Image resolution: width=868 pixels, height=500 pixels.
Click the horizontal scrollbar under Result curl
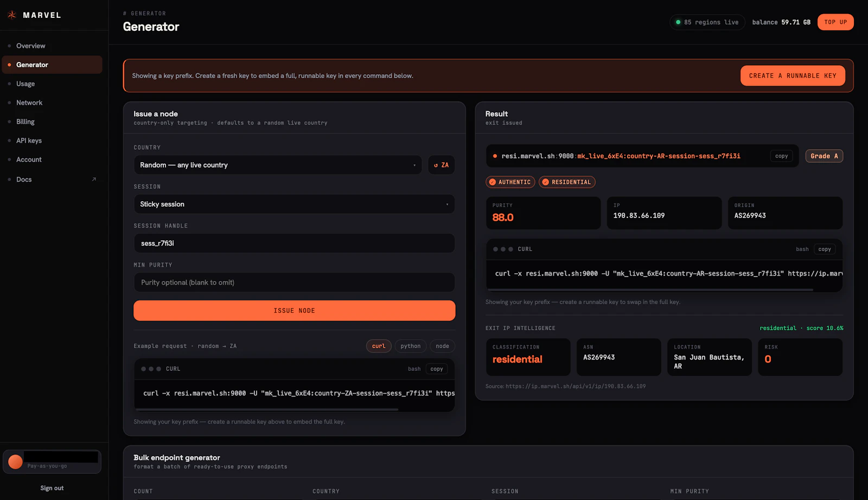pyautogui.click(x=651, y=290)
